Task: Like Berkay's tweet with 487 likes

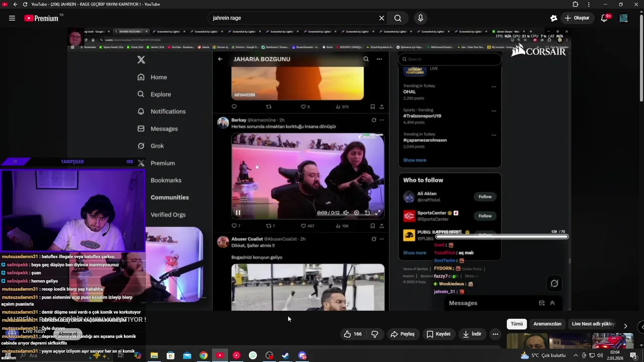Action: (x=307, y=226)
